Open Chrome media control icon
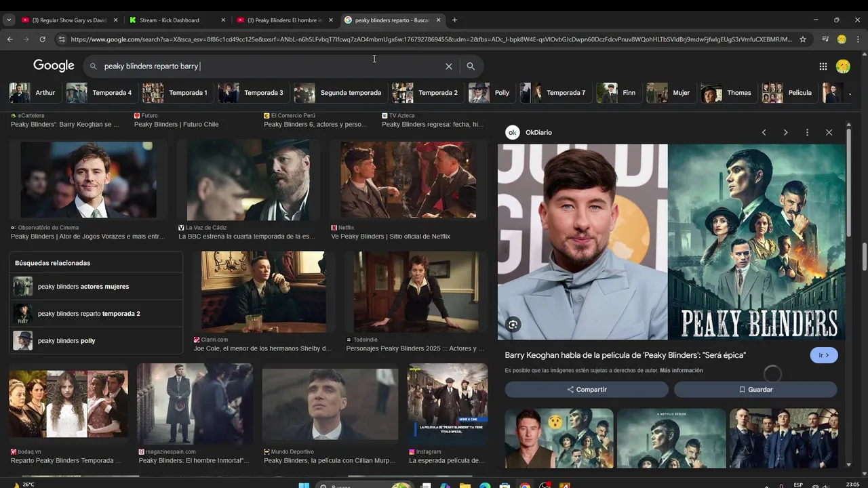 click(x=825, y=39)
